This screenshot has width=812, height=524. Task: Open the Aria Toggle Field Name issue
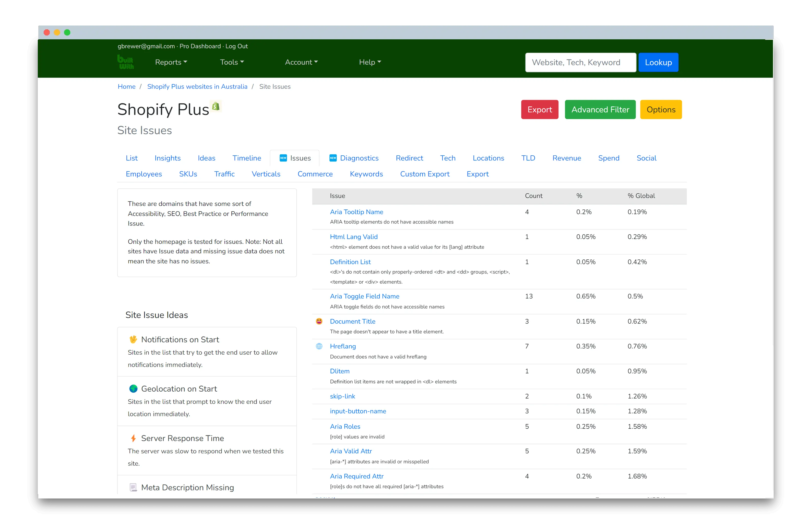(365, 296)
